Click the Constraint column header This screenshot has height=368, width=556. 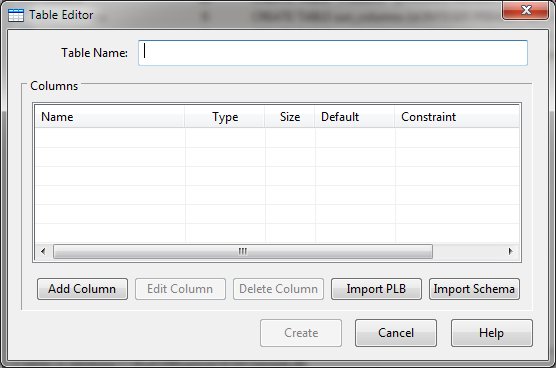457,117
